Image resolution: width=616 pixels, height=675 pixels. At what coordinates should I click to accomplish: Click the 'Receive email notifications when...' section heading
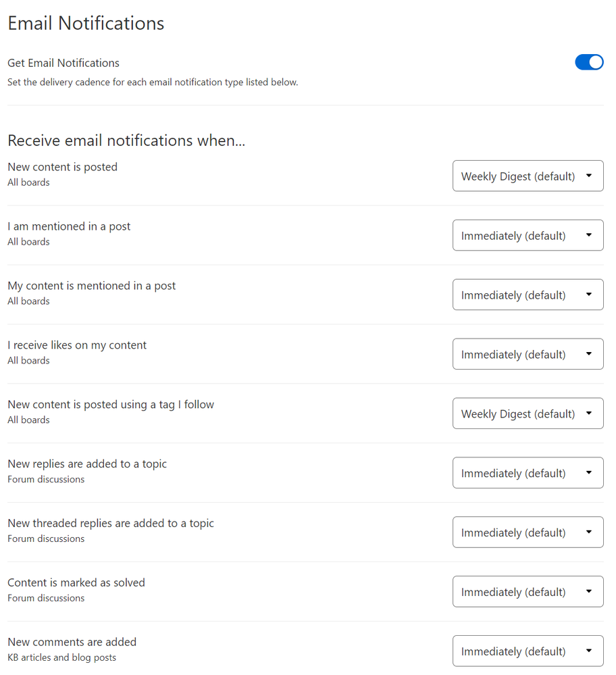[x=126, y=141]
